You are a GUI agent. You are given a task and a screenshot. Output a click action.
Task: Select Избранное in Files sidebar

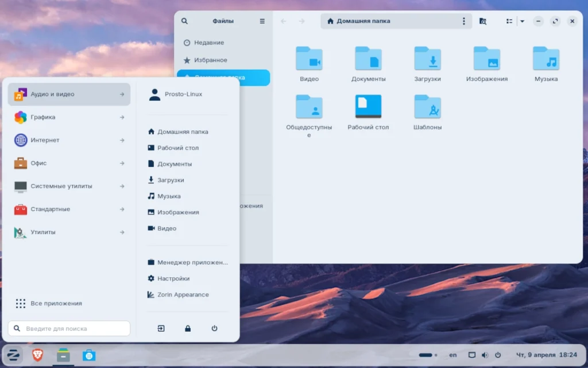[223, 60]
